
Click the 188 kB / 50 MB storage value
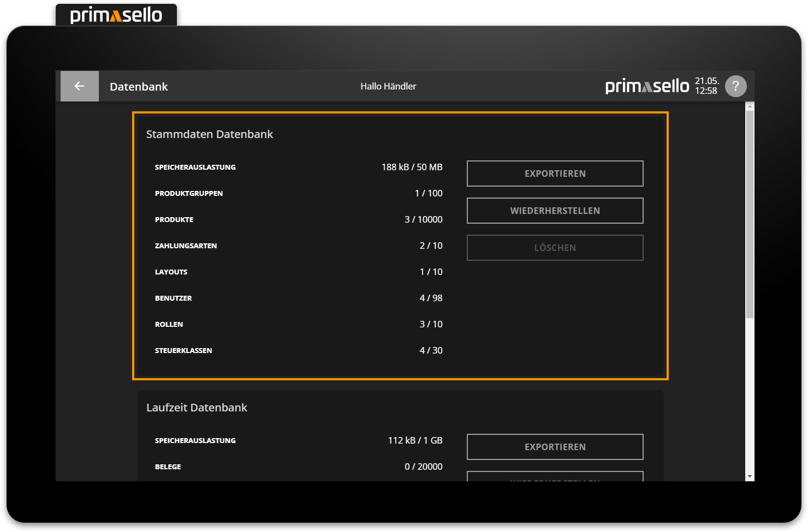tap(412, 167)
